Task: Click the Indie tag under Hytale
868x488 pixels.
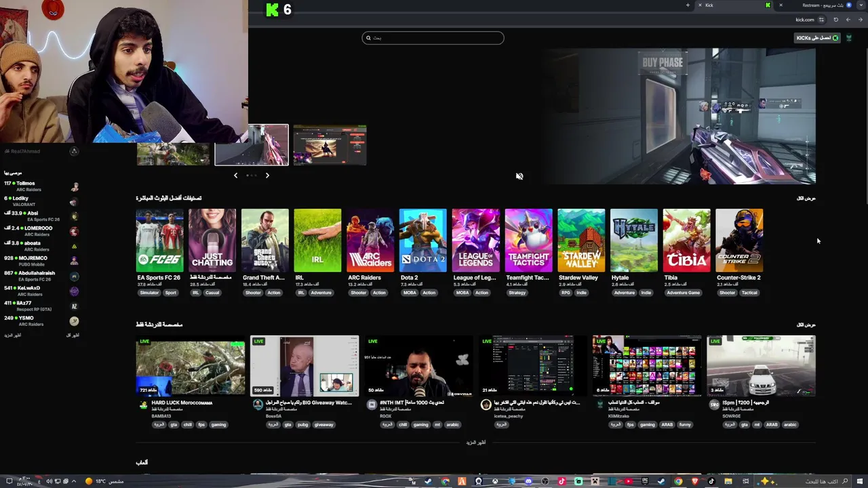Action: pos(646,293)
